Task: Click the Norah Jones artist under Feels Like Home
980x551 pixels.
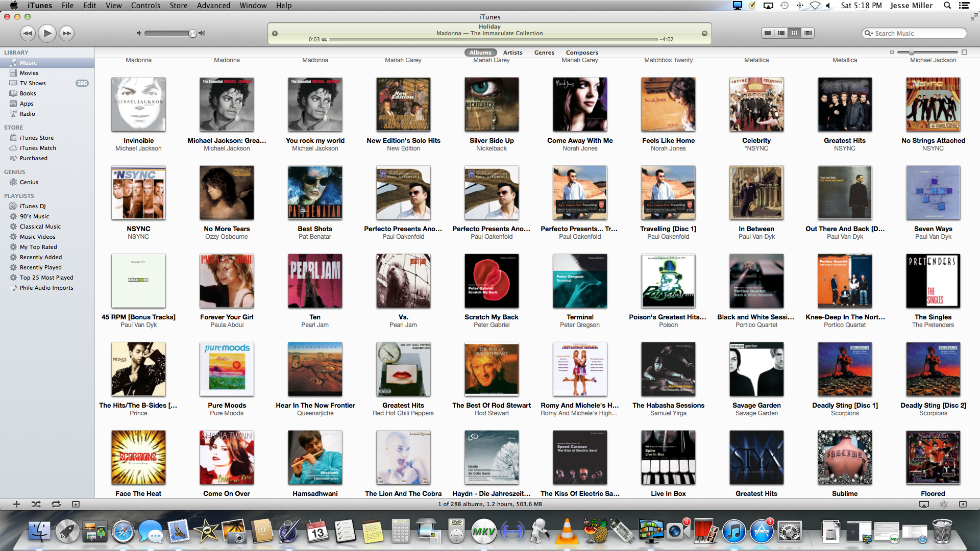Action: click(668, 148)
